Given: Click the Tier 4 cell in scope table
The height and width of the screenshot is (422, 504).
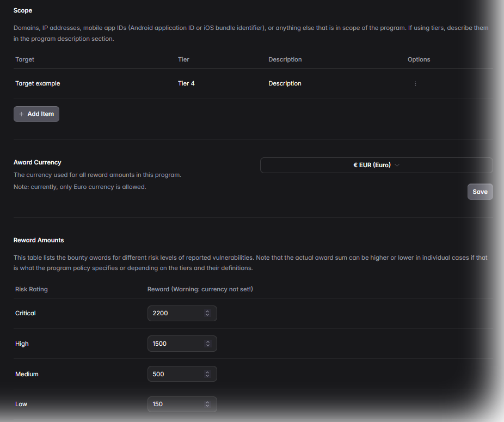Looking at the screenshot, I should (186, 84).
